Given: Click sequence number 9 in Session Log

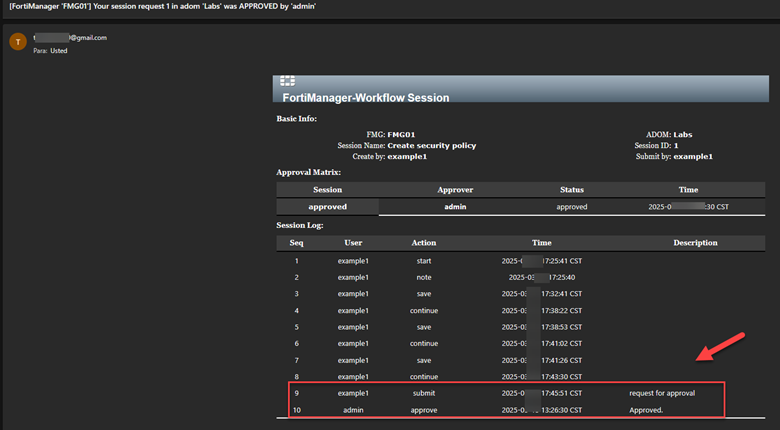Looking at the screenshot, I should 296,393.
